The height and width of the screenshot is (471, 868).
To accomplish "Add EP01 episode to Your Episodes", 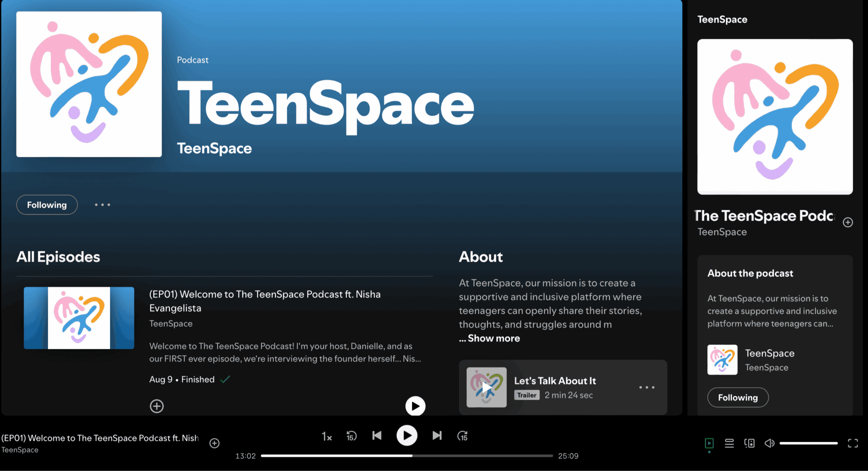I will pyautogui.click(x=157, y=406).
